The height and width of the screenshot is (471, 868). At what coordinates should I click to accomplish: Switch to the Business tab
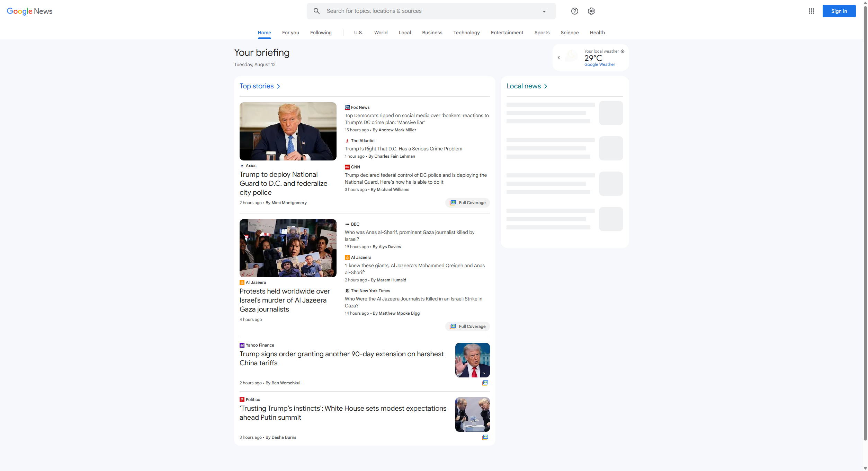(x=432, y=33)
